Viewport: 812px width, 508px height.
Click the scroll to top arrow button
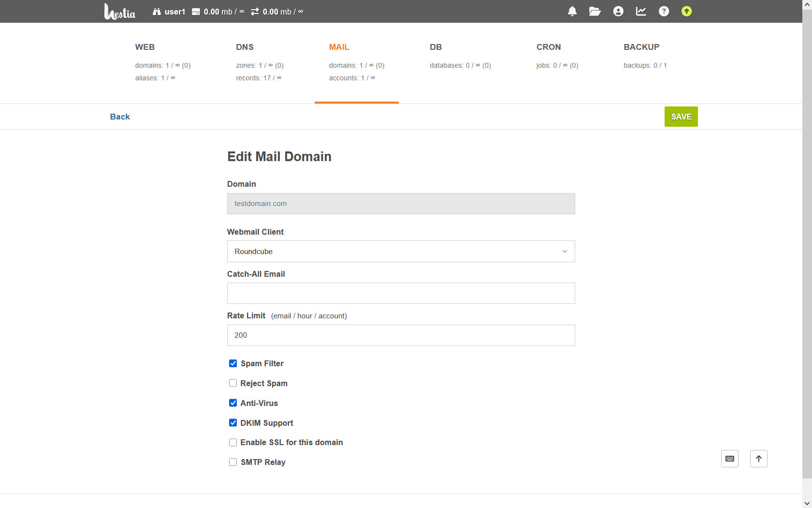point(759,459)
